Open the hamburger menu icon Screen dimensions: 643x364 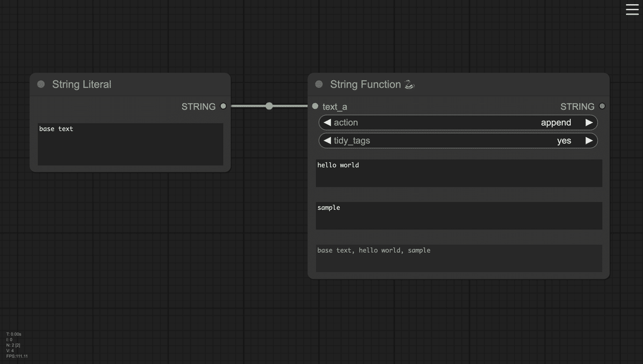632,9
